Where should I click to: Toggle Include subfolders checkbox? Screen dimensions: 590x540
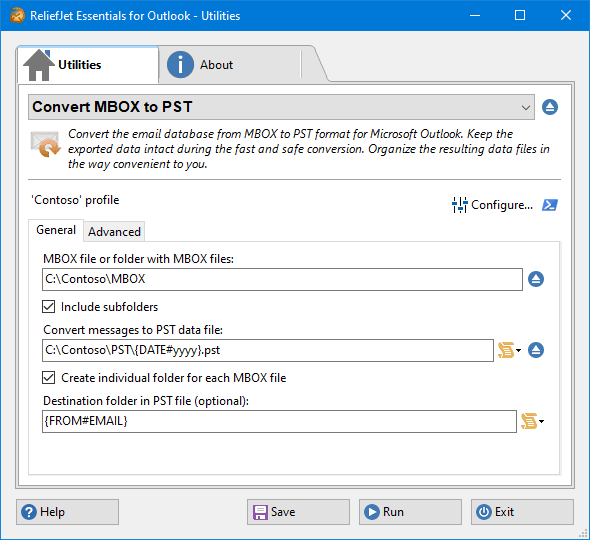pyautogui.click(x=49, y=307)
